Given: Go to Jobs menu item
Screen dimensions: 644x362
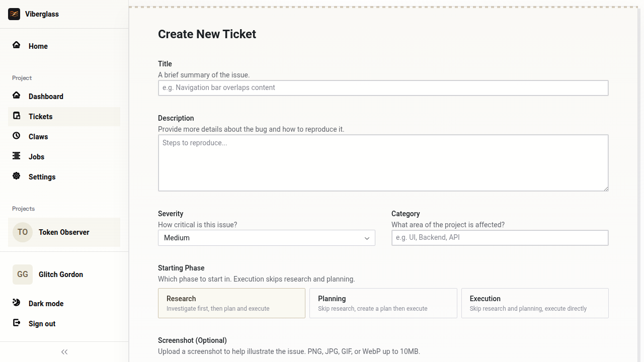Looking at the screenshot, I should point(36,157).
